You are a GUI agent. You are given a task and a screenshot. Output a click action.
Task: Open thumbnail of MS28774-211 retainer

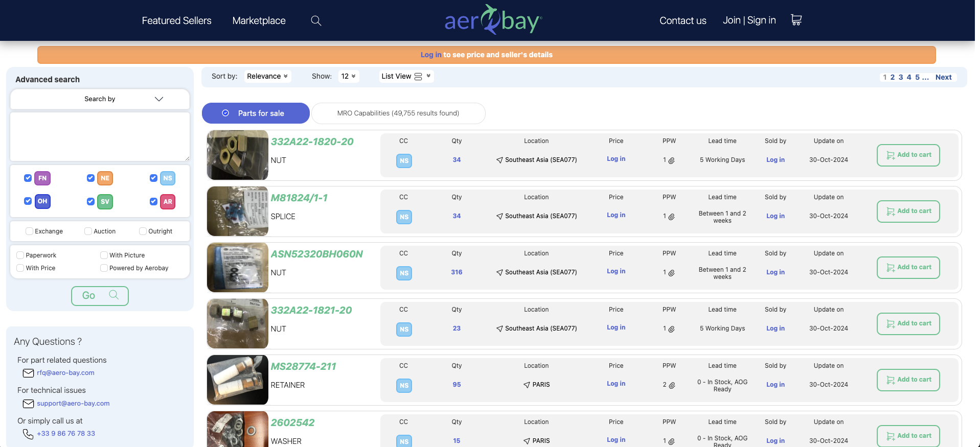point(238,380)
